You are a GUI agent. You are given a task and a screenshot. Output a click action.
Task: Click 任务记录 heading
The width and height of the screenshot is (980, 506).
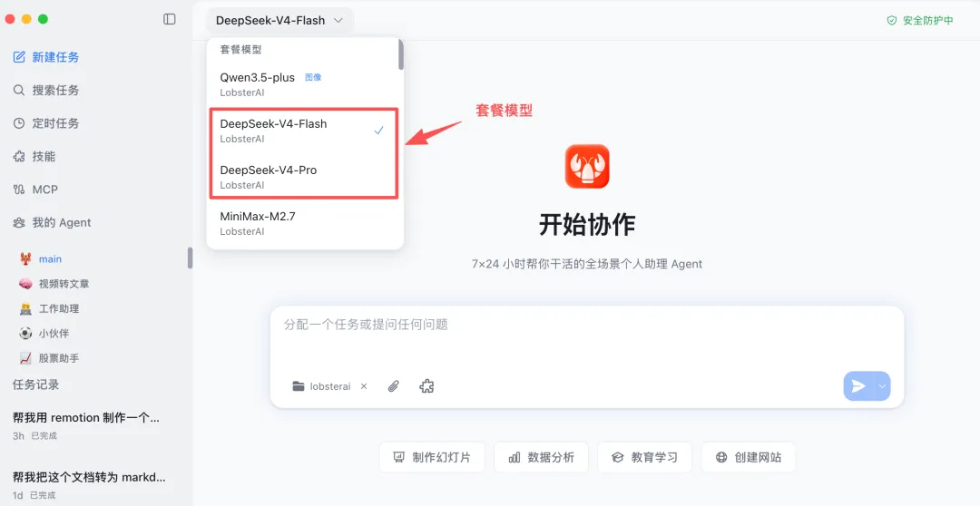click(x=35, y=384)
